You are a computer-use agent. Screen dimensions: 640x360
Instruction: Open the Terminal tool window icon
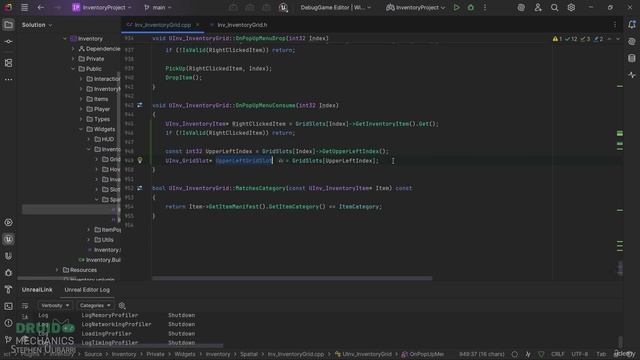8,306
